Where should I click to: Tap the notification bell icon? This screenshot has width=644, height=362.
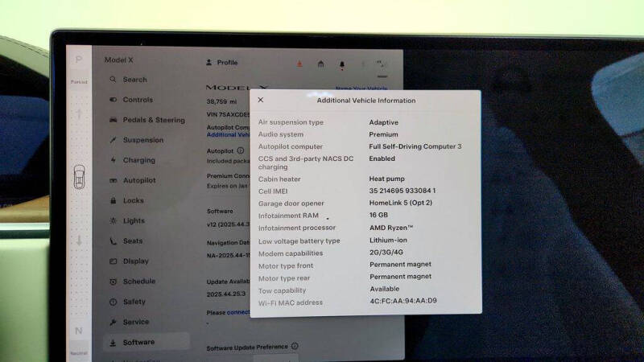point(341,64)
